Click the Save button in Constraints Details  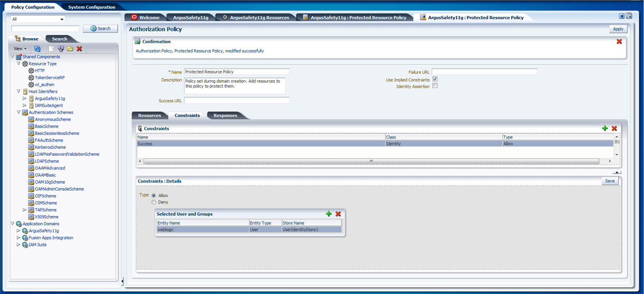[x=610, y=181]
